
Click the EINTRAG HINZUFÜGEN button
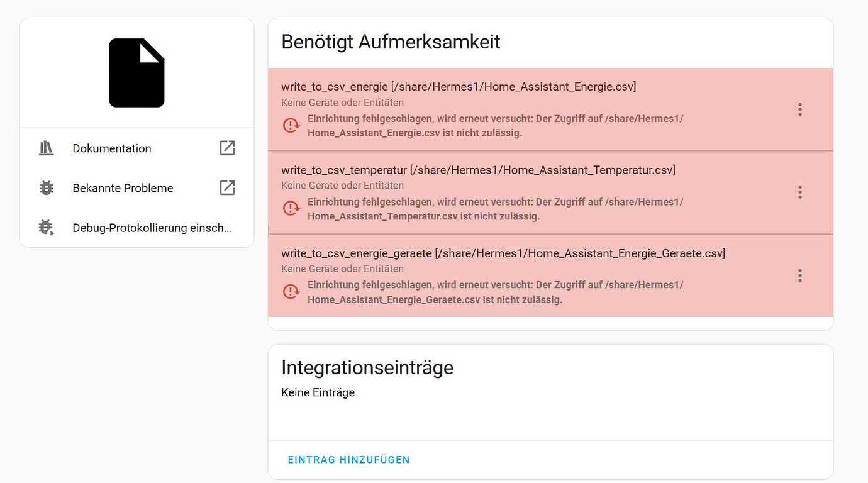coord(349,460)
